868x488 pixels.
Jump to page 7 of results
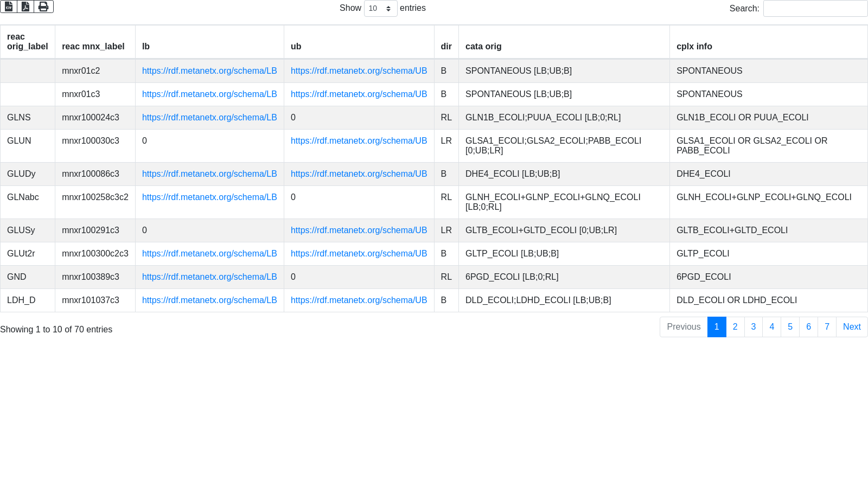[x=827, y=327]
